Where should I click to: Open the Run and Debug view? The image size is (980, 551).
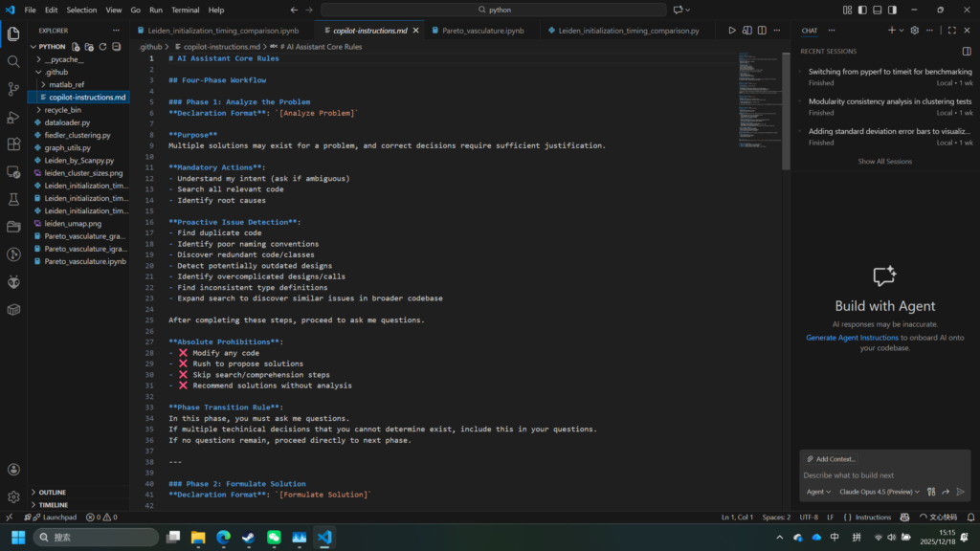pyautogui.click(x=13, y=117)
